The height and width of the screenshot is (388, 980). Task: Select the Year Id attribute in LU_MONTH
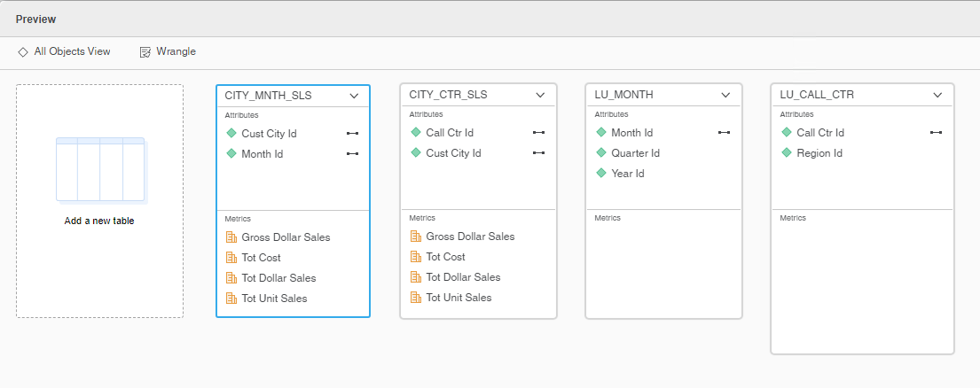point(628,174)
